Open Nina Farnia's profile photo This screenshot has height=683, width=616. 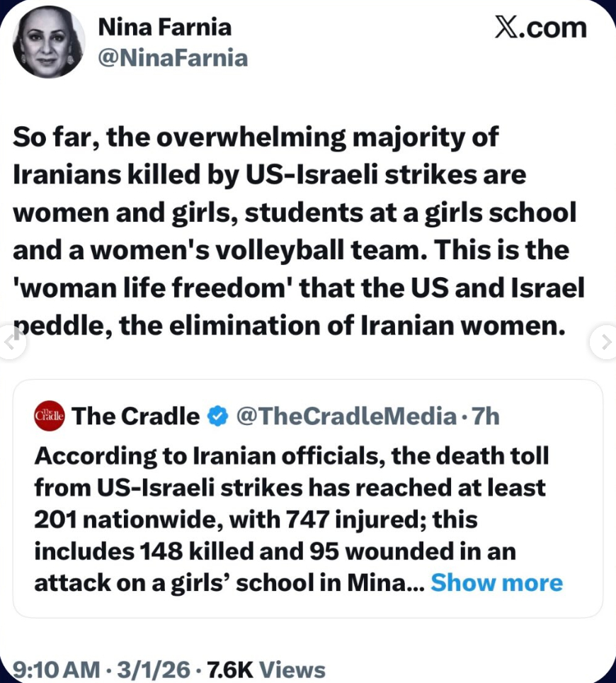(x=49, y=44)
